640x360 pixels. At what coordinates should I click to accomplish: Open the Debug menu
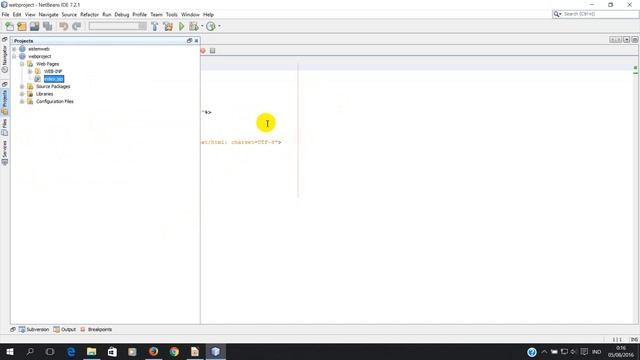pyautogui.click(x=122, y=15)
